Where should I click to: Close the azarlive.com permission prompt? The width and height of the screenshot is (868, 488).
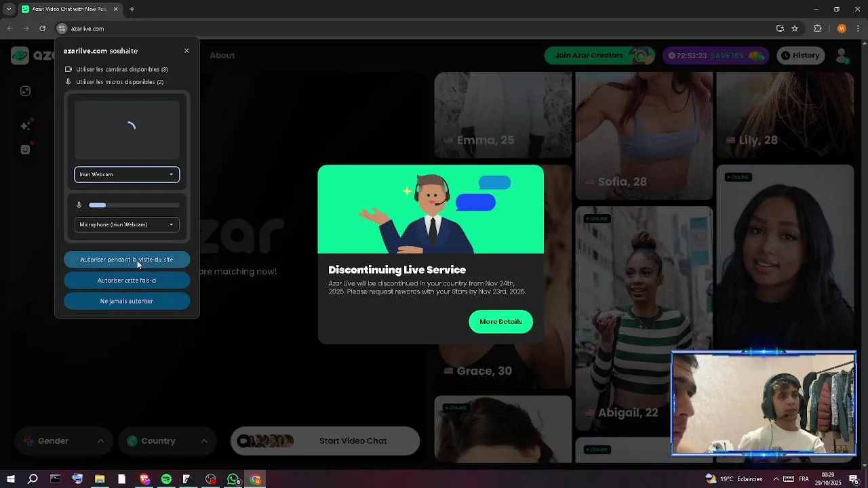(x=186, y=51)
